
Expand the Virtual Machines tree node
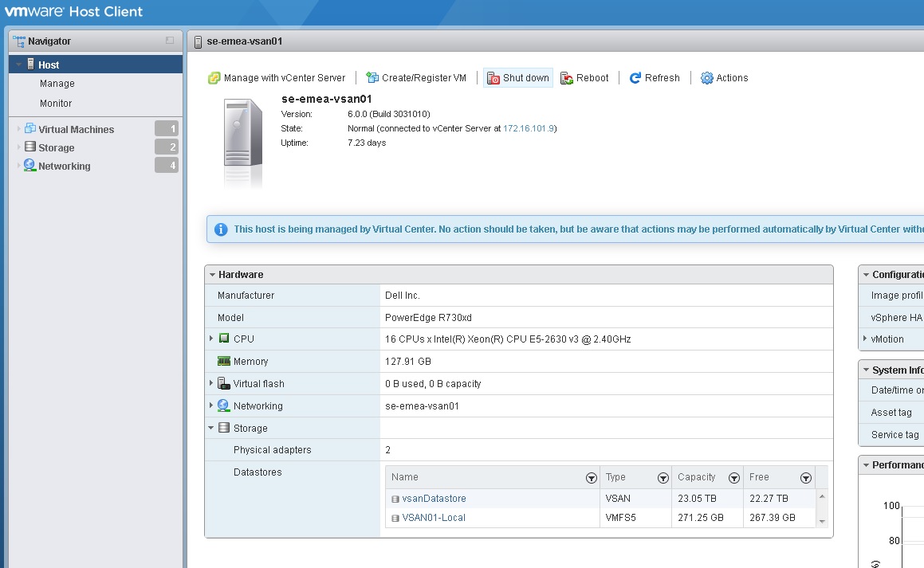pos(19,129)
